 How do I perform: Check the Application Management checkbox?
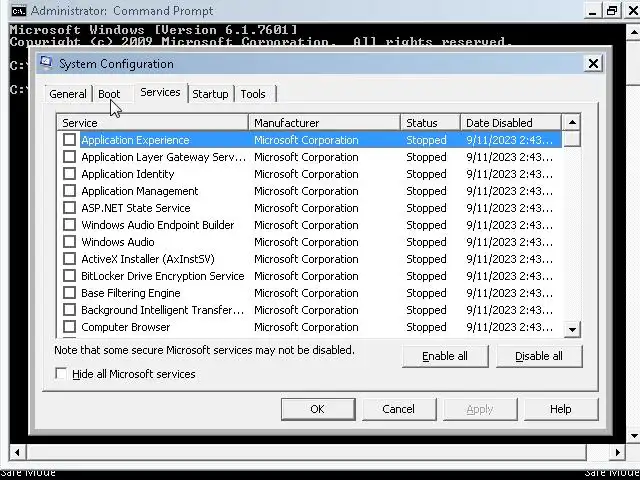point(69,191)
